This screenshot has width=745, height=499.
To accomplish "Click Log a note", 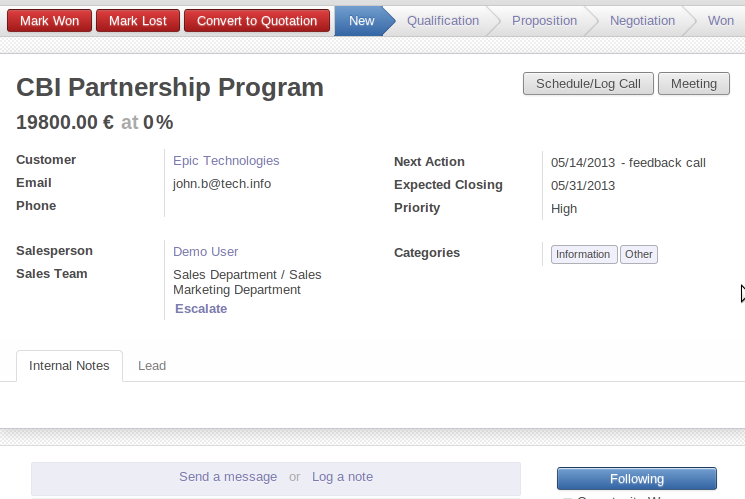I will tap(342, 477).
